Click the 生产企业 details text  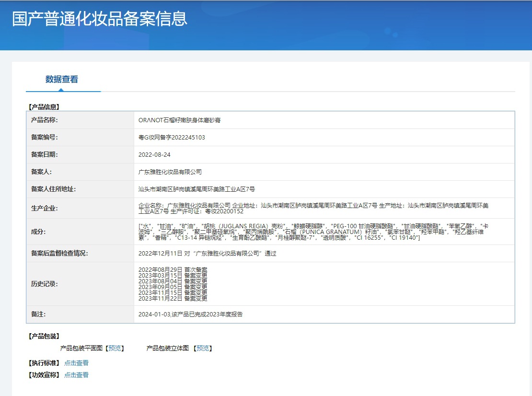point(313,209)
